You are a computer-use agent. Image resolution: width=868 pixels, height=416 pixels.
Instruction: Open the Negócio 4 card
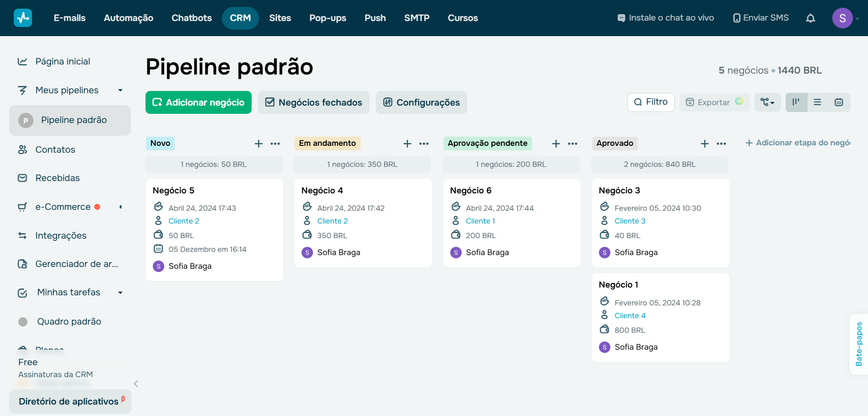363,223
